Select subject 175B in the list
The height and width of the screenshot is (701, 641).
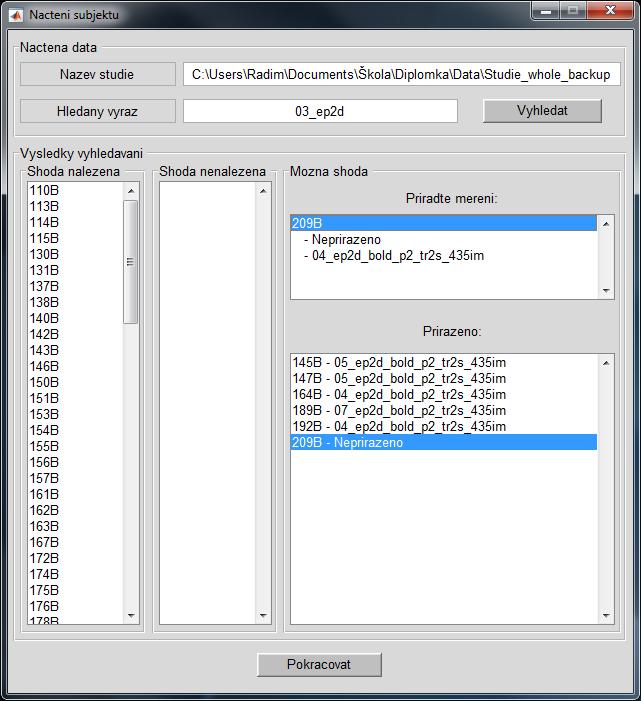(x=75, y=590)
